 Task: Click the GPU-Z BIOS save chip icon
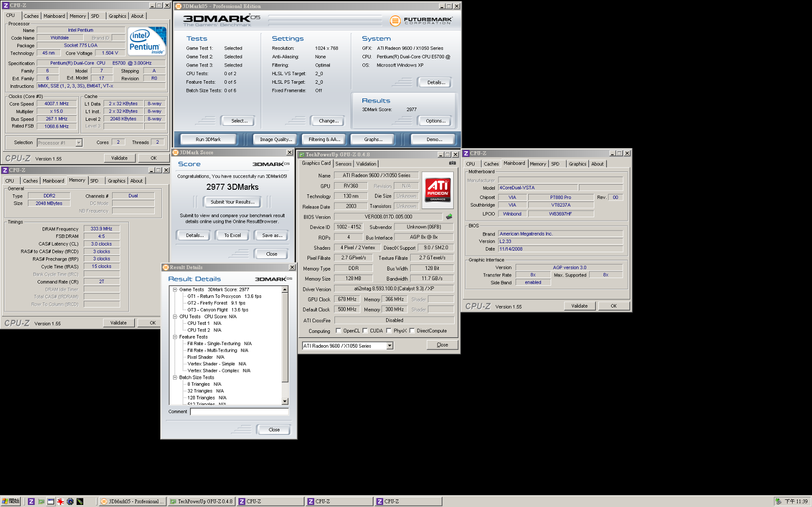coord(449,217)
